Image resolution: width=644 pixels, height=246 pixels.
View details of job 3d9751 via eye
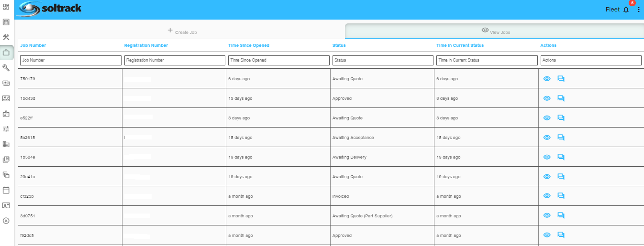(547, 215)
